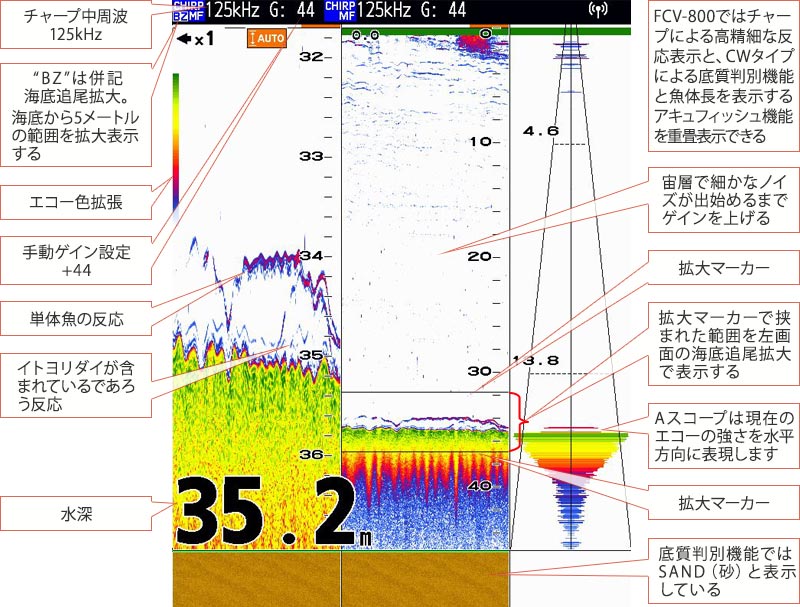Viewport: 800px width, 607px height.
Task: Click the A-scope display column
Action: pyautogui.click(x=572, y=300)
